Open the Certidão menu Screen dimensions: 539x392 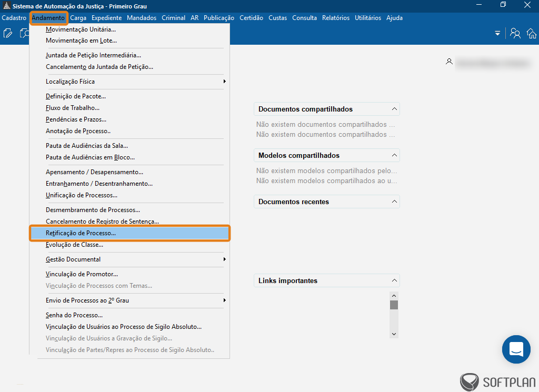click(x=251, y=18)
